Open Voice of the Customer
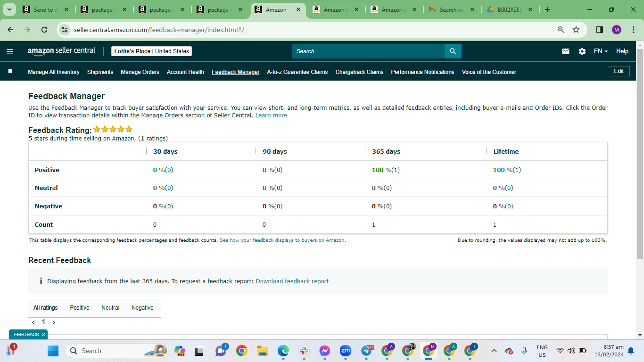Screen dimensions: 644x362 click(x=489, y=72)
